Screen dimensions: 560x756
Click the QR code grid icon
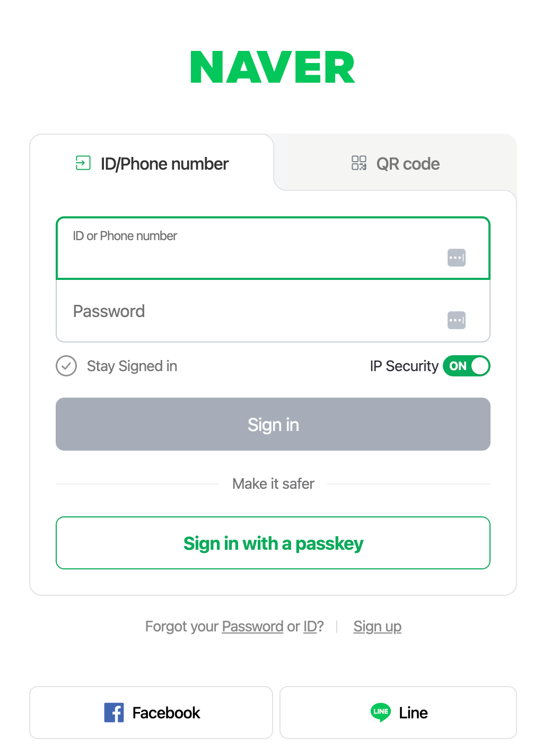point(359,163)
